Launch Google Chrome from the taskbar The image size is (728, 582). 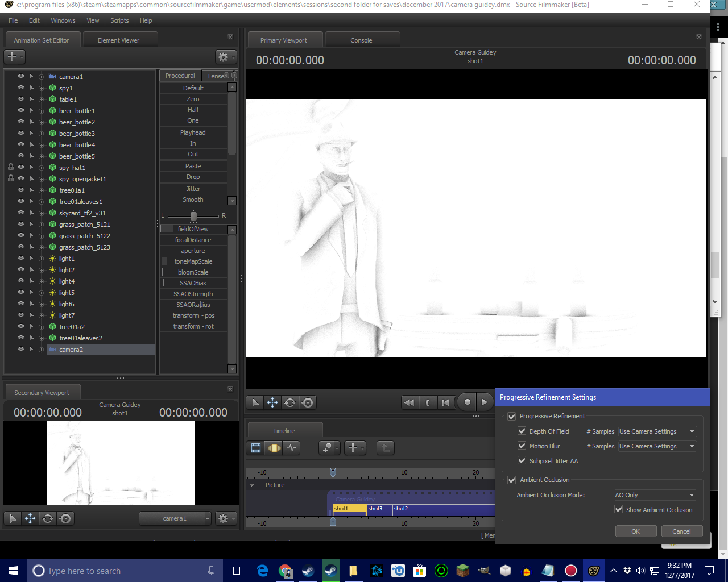pyautogui.click(x=285, y=571)
